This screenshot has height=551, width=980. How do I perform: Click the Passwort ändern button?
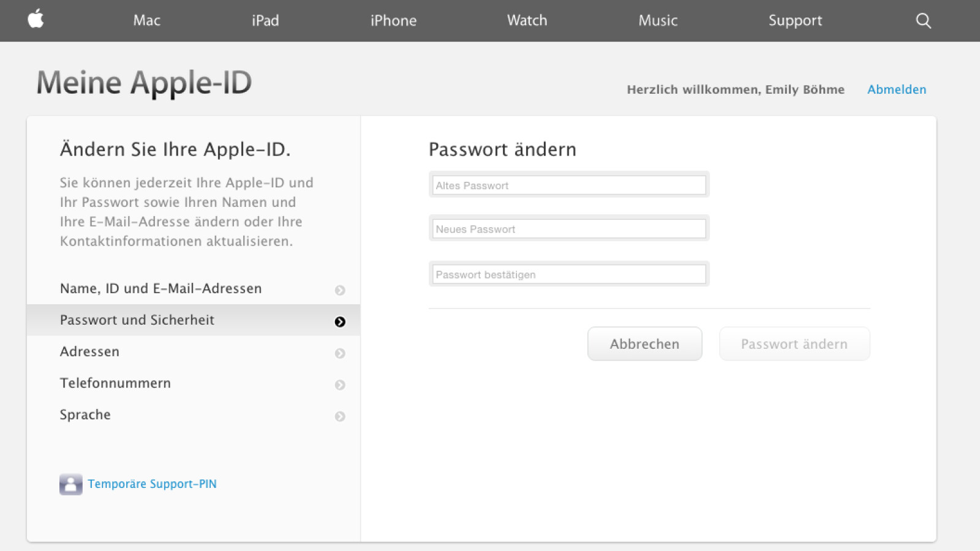pyautogui.click(x=794, y=343)
